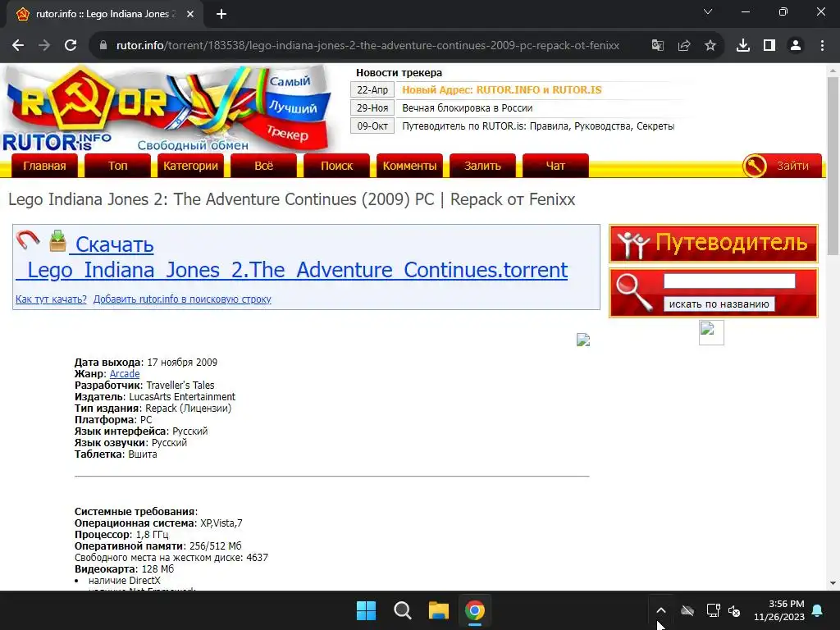Show hidden tray icons chevron
Screen dimensions: 840x630
pos(661,610)
